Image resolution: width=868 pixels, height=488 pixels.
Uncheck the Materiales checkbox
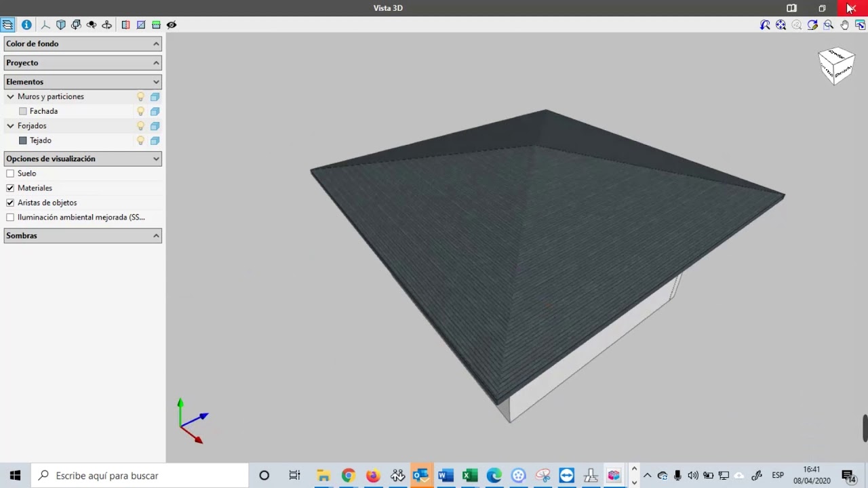pyautogui.click(x=10, y=188)
